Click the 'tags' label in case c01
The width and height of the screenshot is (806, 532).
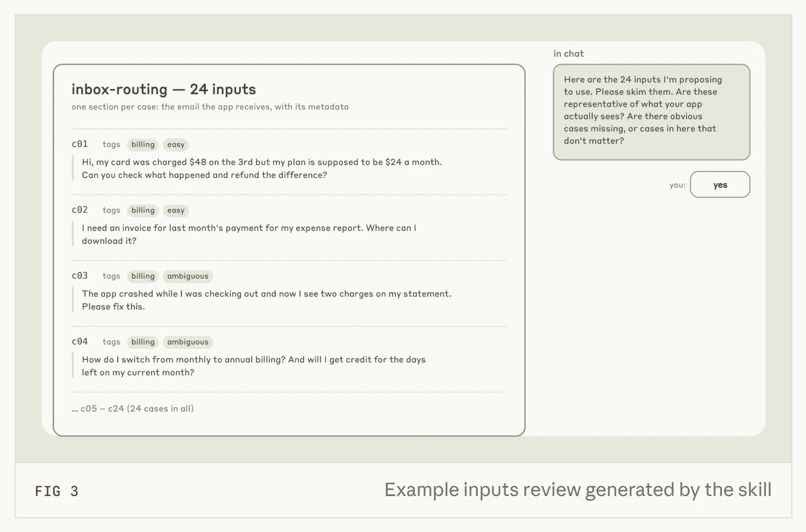click(111, 144)
